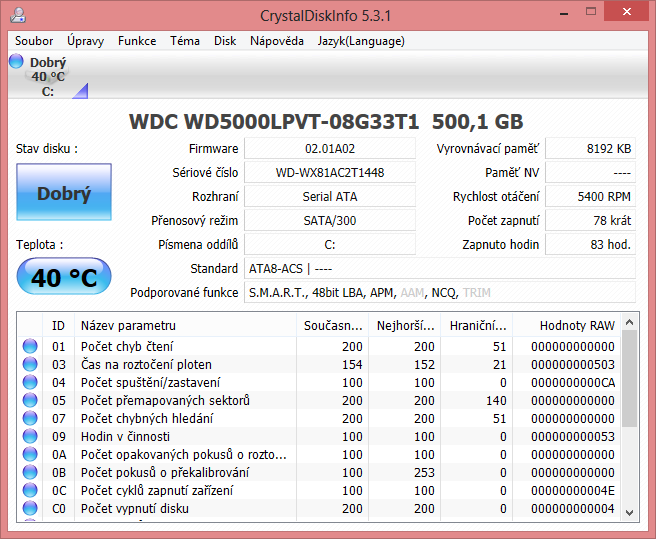Click the 40 °C temperature button
This screenshot has height=539, width=656.
(x=64, y=277)
